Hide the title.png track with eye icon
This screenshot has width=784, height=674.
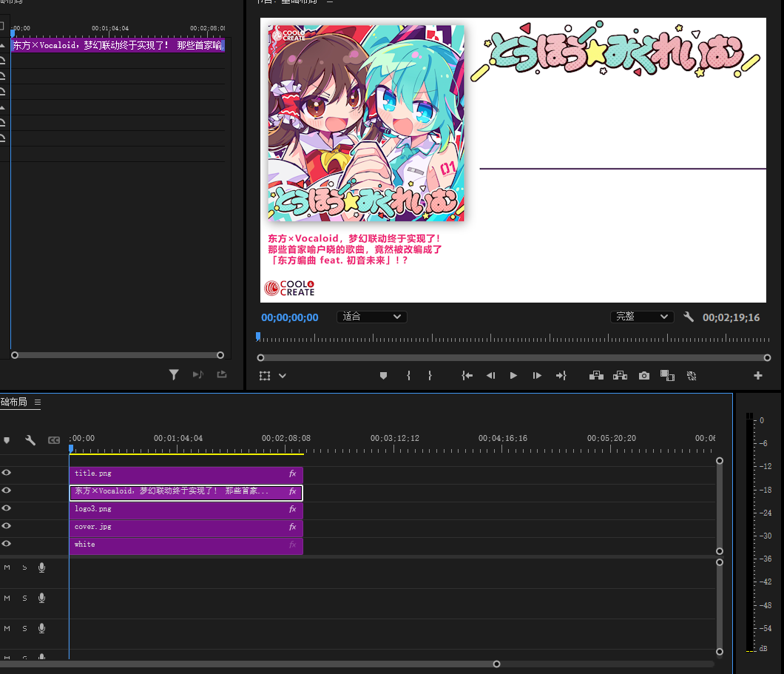point(7,473)
